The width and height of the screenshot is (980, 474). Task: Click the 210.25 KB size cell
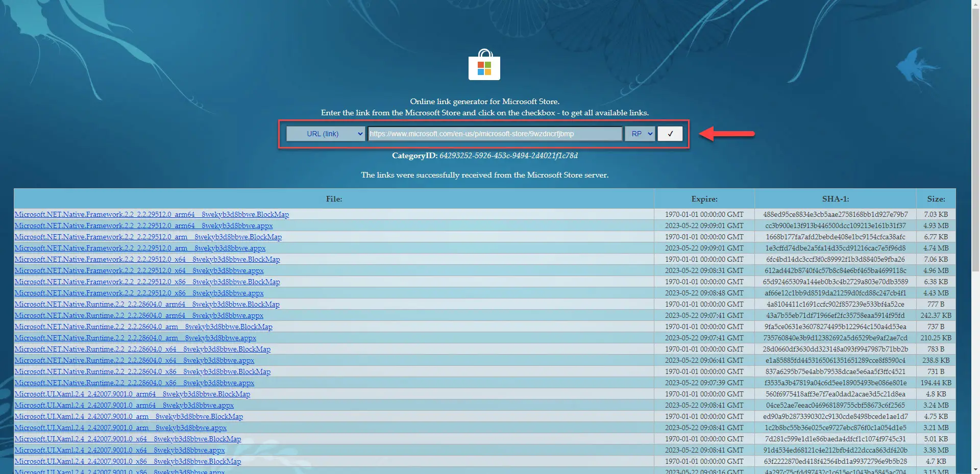(936, 338)
